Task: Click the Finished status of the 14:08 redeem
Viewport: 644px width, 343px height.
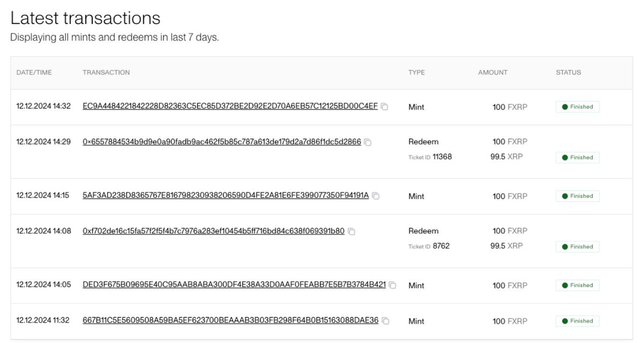Action: coord(577,247)
